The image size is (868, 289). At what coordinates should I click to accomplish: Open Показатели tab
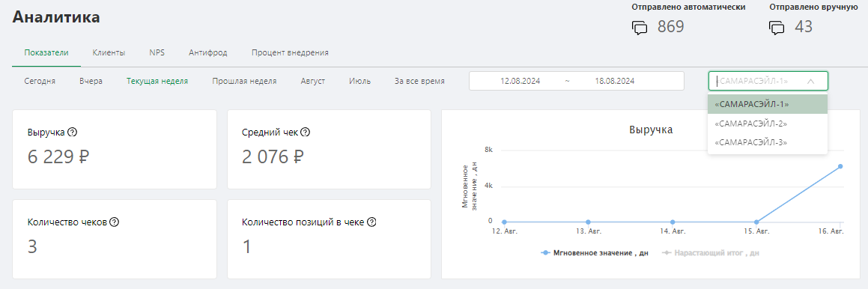[46, 52]
